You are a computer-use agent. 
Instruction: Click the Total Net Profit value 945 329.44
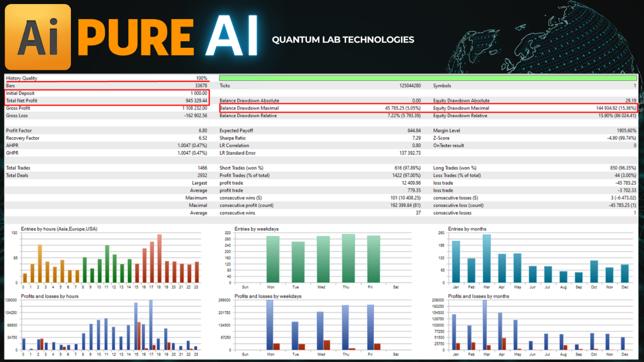click(196, 101)
